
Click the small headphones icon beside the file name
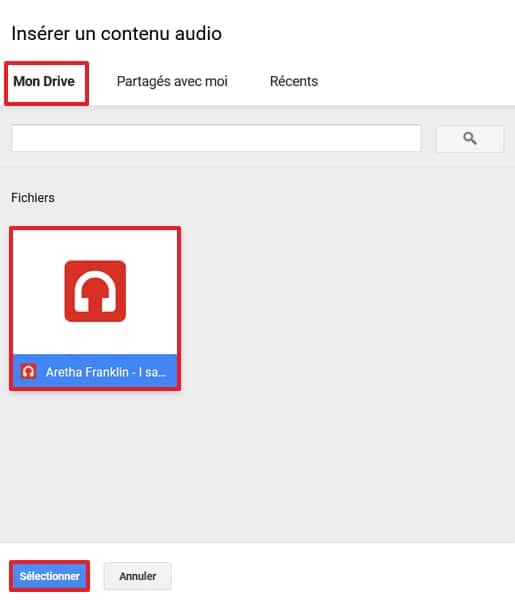[28, 371]
